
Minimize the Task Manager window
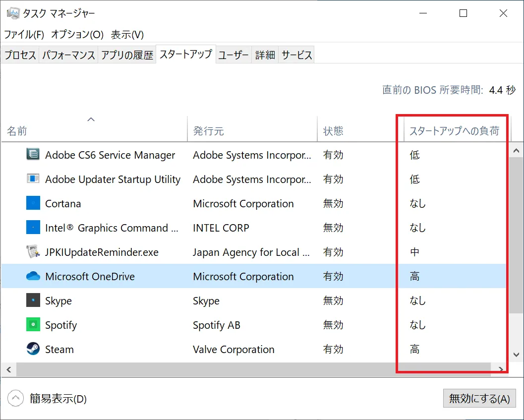(x=423, y=13)
